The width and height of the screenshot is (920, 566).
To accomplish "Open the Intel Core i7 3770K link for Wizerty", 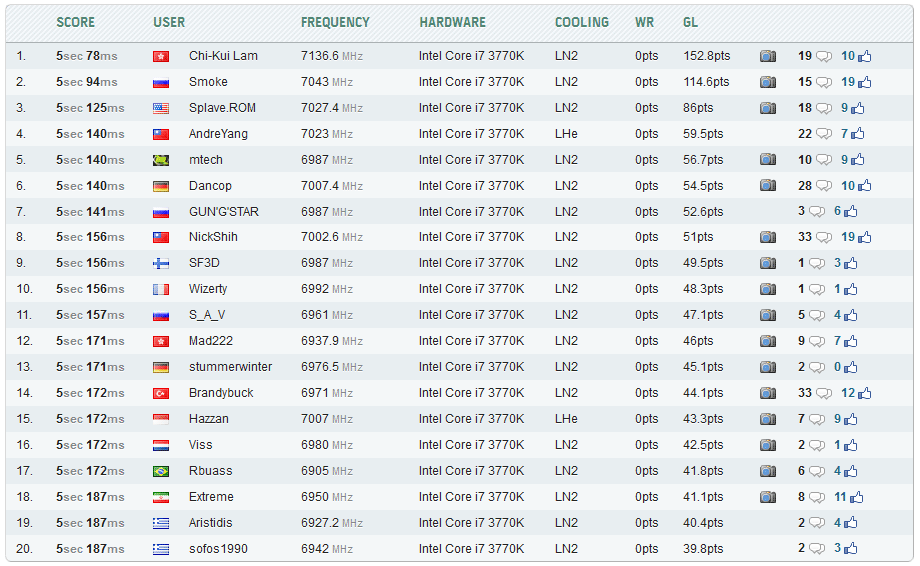I will point(471,289).
